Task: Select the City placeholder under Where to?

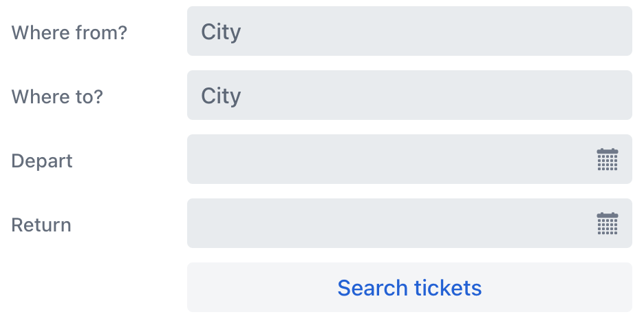Action: [221, 96]
